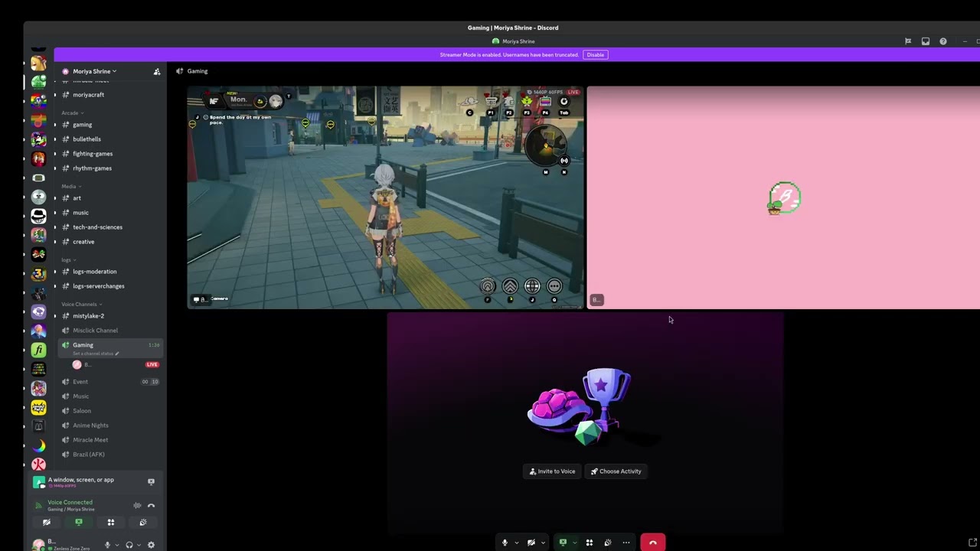The width and height of the screenshot is (980, 551).
Task: Deafen with headphones icon in user panel
Action: click(x=129, y=545)
